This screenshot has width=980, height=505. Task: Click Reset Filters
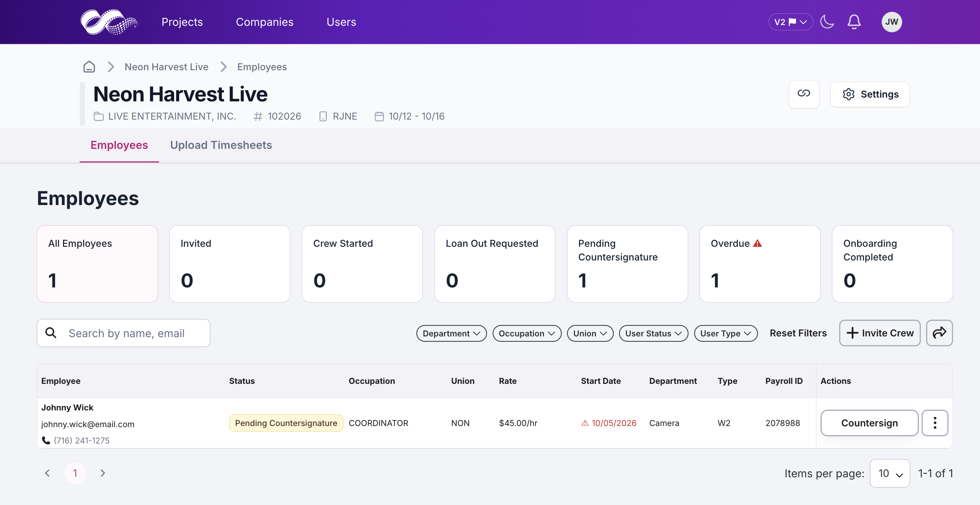[x=798, y=333]
